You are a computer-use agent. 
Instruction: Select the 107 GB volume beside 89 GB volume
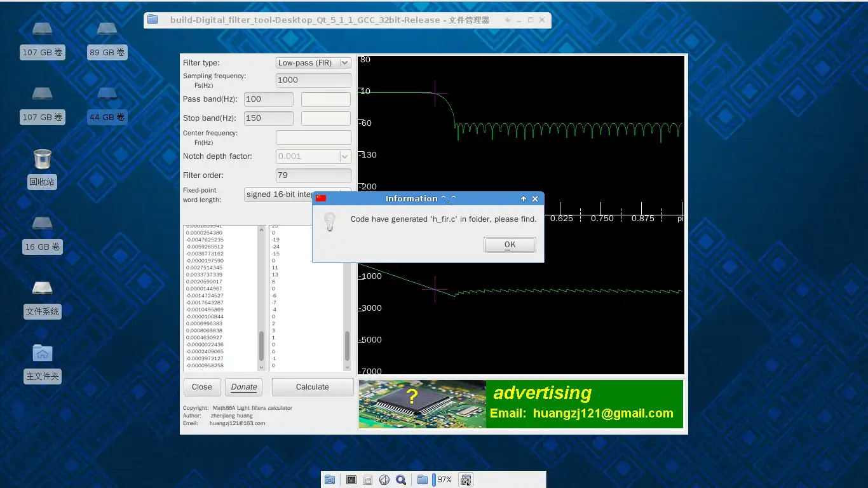[x=42, y=29]
